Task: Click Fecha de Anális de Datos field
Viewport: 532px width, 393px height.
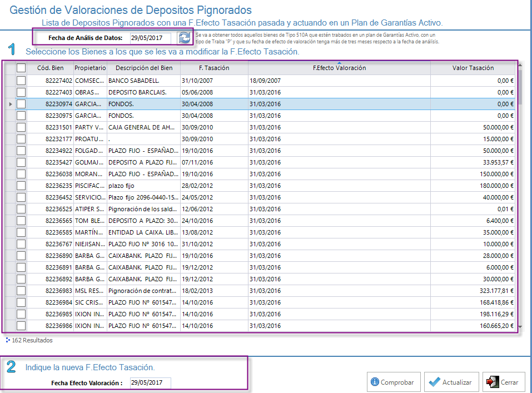Action: (151, 38)
